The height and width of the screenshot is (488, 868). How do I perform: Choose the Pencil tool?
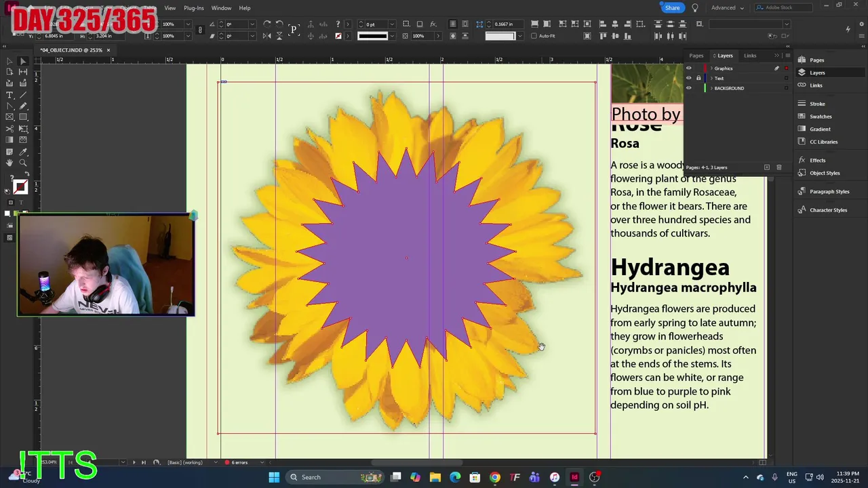(23, 106)
